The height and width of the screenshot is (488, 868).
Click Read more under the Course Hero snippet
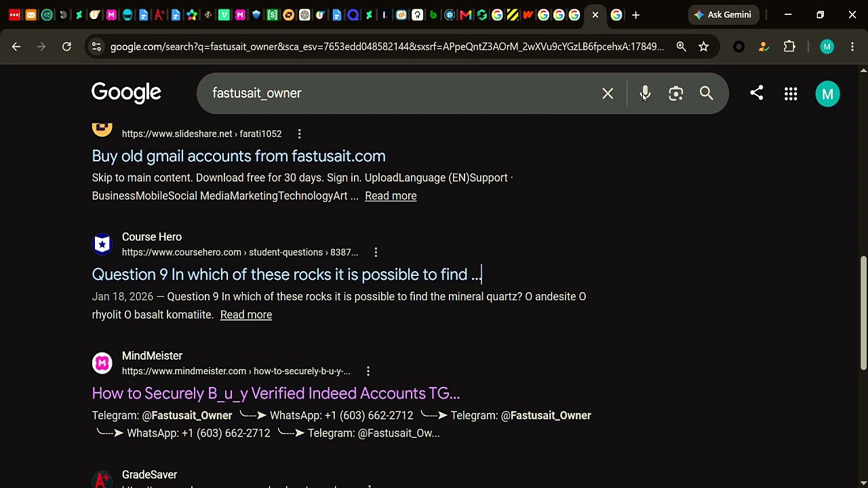click(246, 315)
